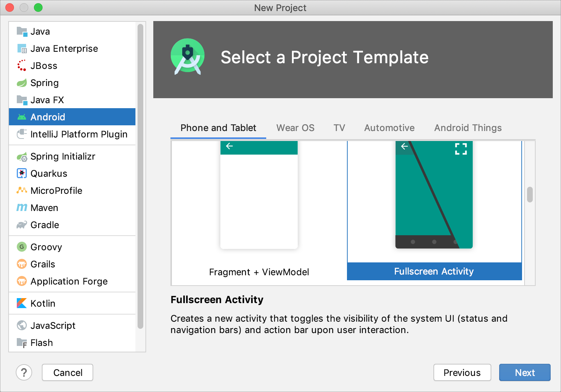The image size is (561, 392).
Task: Select the Fragment + ViewModel template preview
Action: pyautogui.click(x=259, y=195)
